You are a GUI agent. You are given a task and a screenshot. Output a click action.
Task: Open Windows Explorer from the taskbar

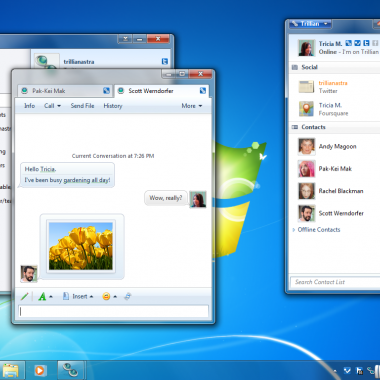[x=11, y=371]
